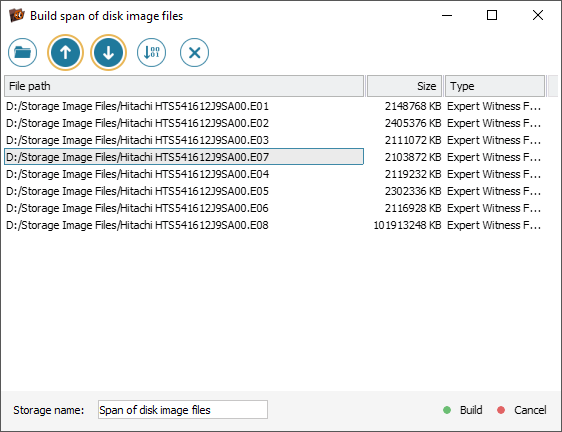Click the Cancel button
Screen dimensions: 562x432
[522, 410]
